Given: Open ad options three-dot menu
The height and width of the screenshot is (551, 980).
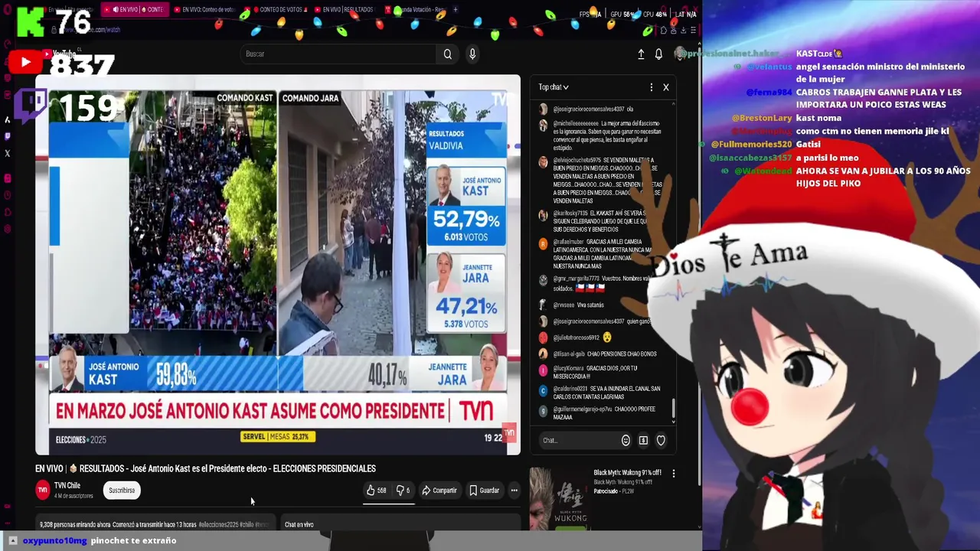Looking at the screenshot, I should coord(674,474).
